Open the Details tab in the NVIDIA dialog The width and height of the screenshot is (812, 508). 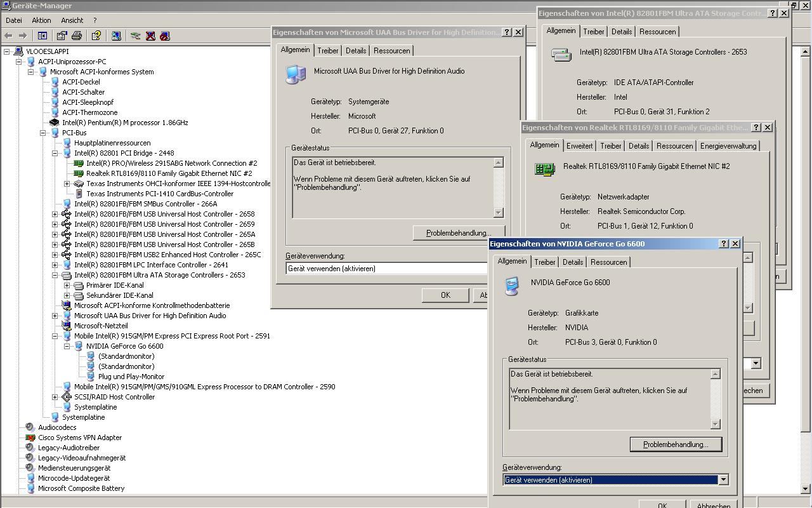[572, 262]
